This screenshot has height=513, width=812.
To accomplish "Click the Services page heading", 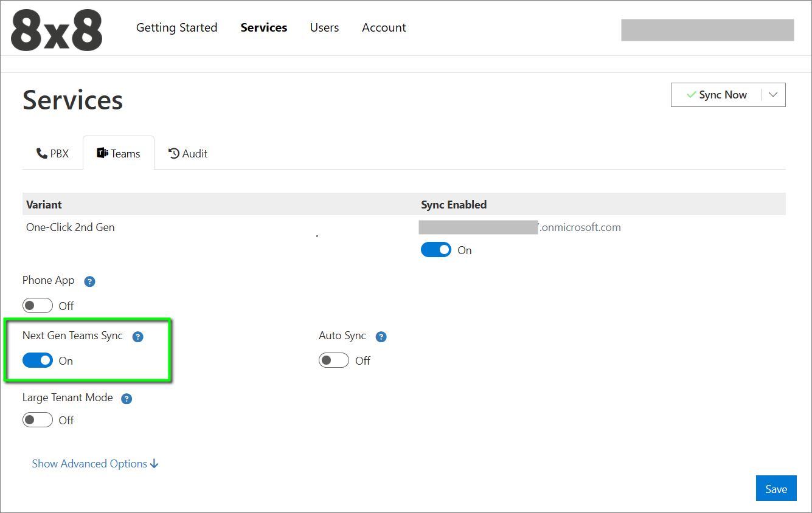I will [x=73, y=100].
